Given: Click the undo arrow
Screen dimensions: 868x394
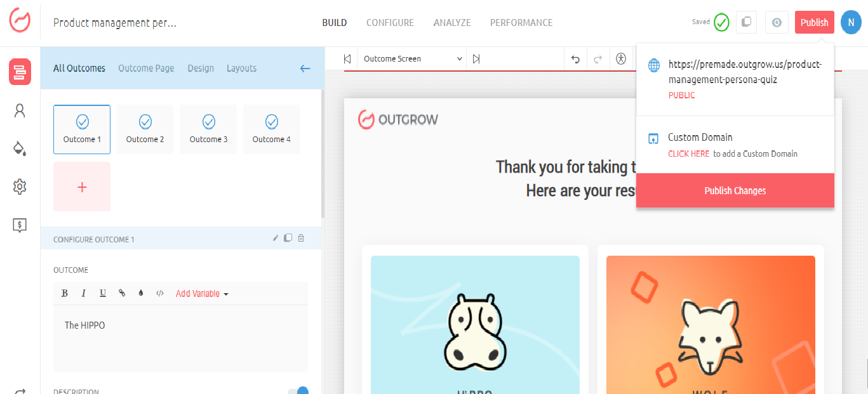Looking at the screenshot, I should pos(575,59).
